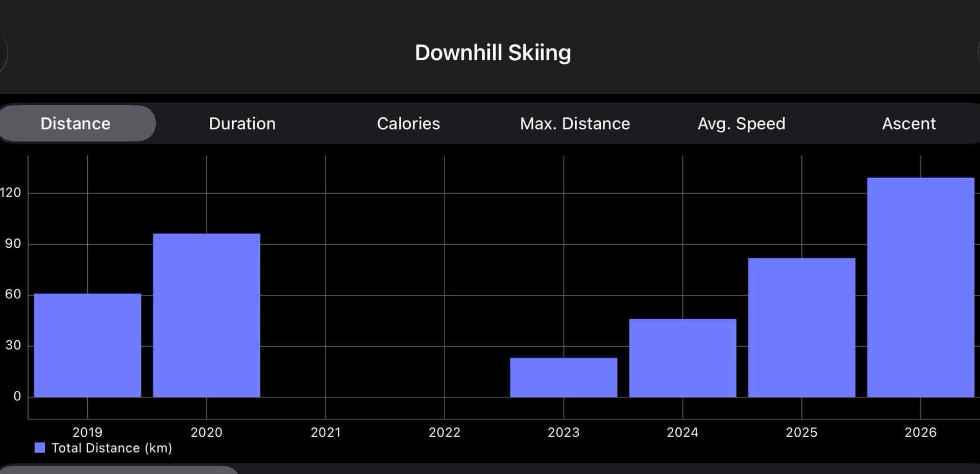Click the blue legend color swatch
The height and width of the screenshot is (474, 980).
point(39,448)
